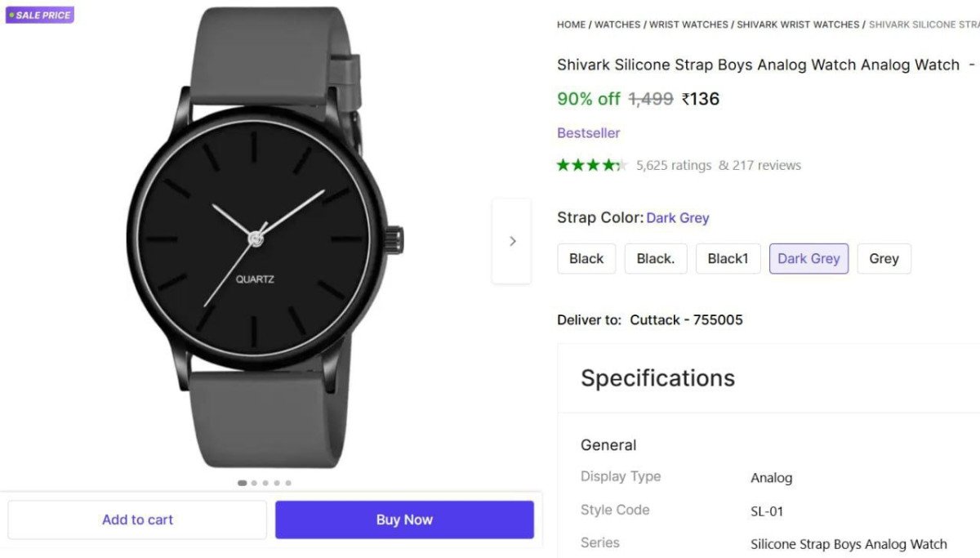The image size is (980, 558).
Task: Navigate to Shivark Wrist Watches breadcrumb
Action: coord(798,25)
